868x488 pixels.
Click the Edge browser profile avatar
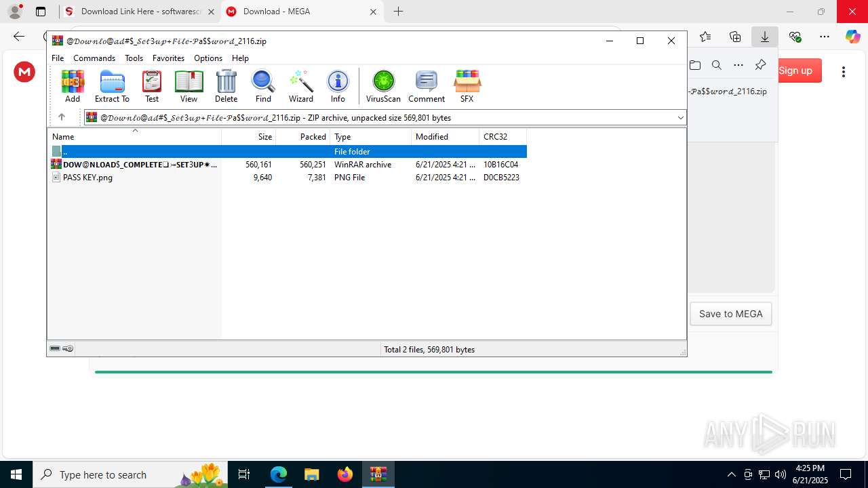click(15, 12)
